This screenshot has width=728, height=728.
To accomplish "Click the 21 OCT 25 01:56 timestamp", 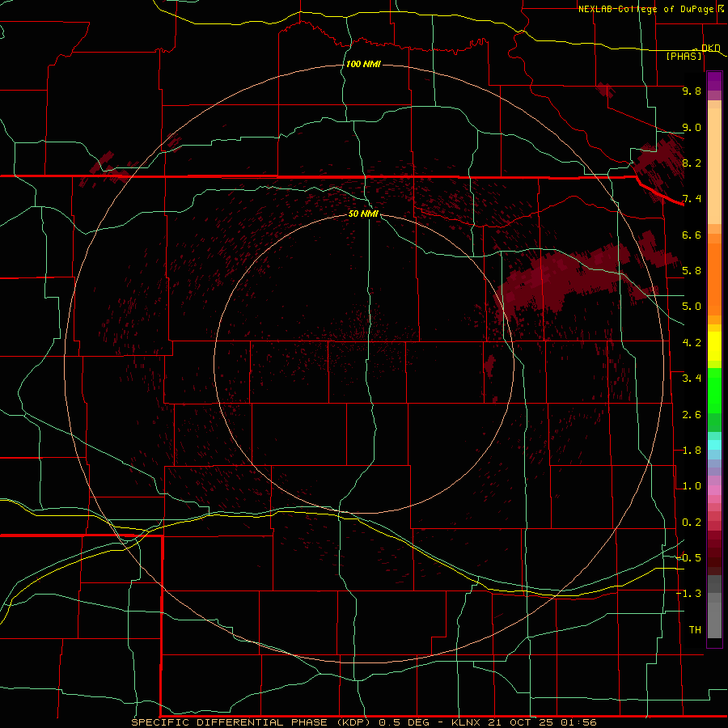I will point(542,722).
